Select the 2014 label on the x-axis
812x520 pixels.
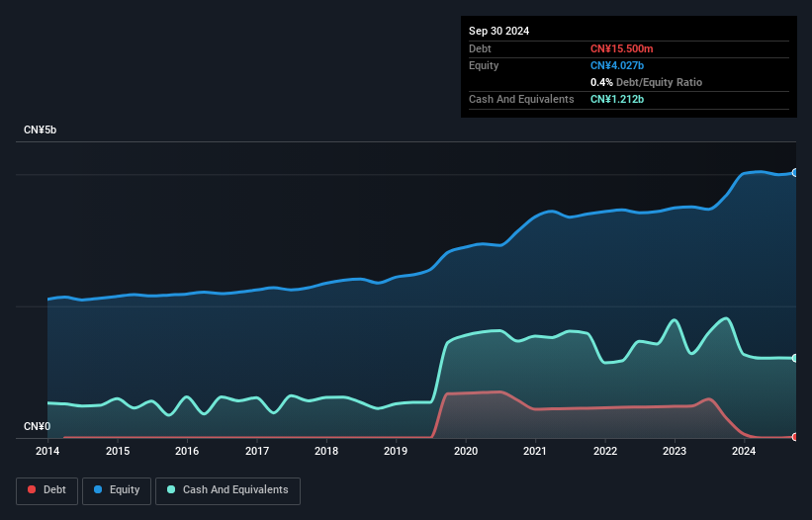47,452
